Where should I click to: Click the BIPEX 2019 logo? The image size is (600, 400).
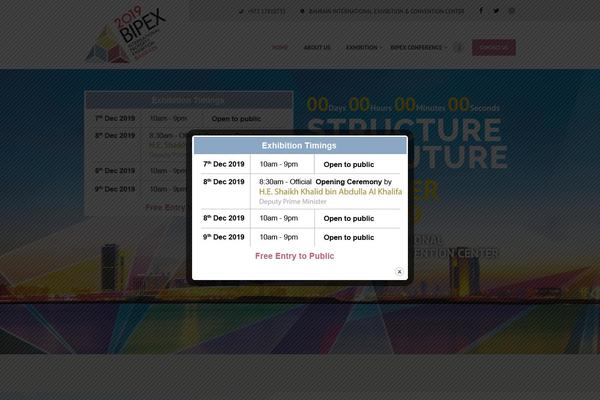click(126, 34)
